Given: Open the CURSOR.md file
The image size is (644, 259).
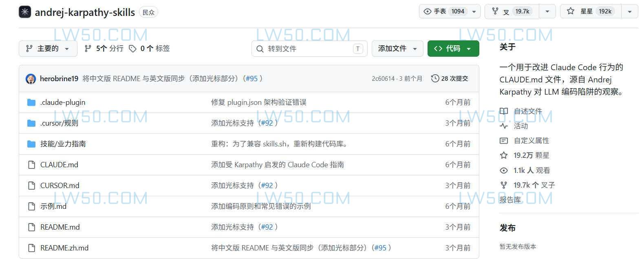Looking at the screenshot, I should 60,186.
